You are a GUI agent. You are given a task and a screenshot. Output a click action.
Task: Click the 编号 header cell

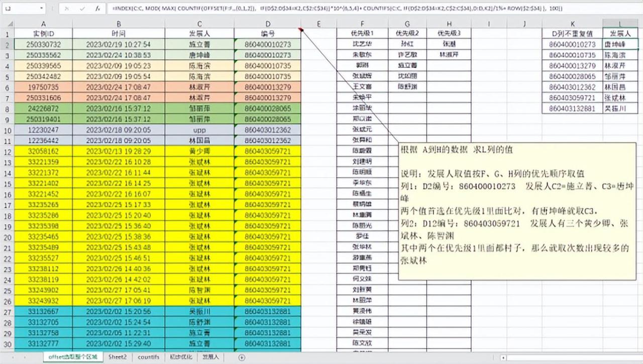(x=268, y=34)
